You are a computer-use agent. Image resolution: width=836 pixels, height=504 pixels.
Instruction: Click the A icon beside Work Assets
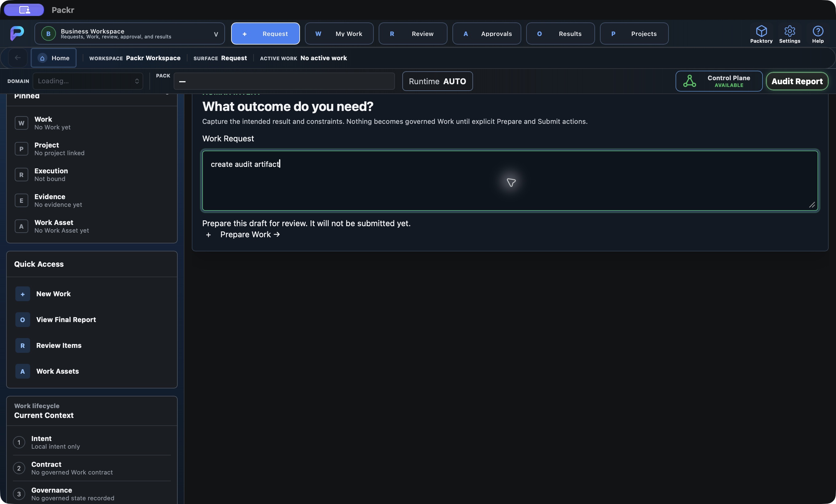(x=23, y=371)
